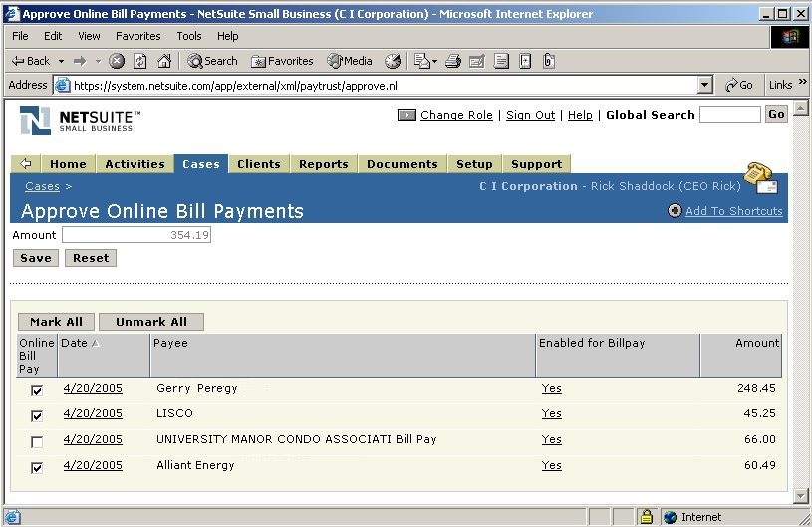Uncheck the LISCO bill pay checkbox
Viewport: 812px width, 527px height.
(37, 416)
